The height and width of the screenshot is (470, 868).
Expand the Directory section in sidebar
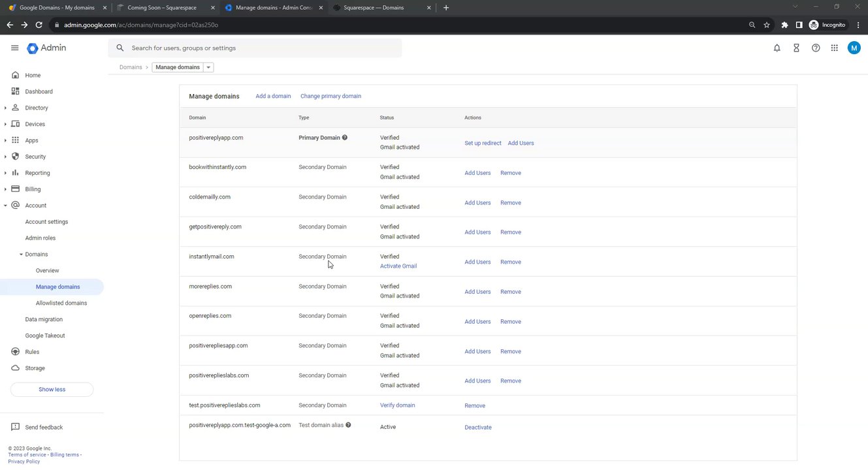[6, 108]
